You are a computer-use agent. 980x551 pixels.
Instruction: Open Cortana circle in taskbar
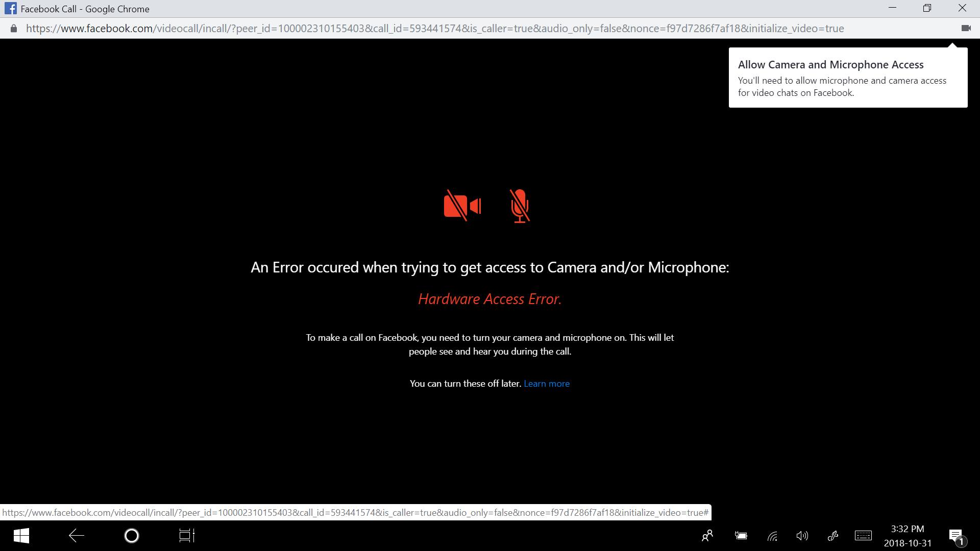point(132,536)
